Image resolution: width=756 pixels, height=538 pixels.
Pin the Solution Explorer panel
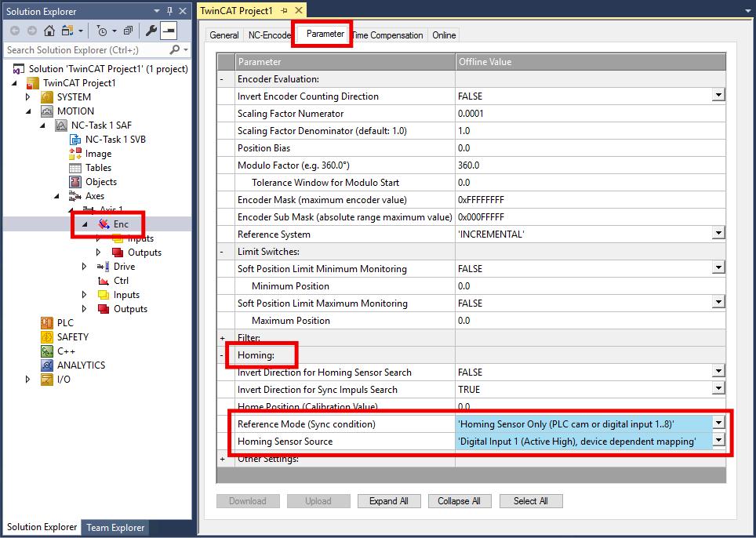169,11
